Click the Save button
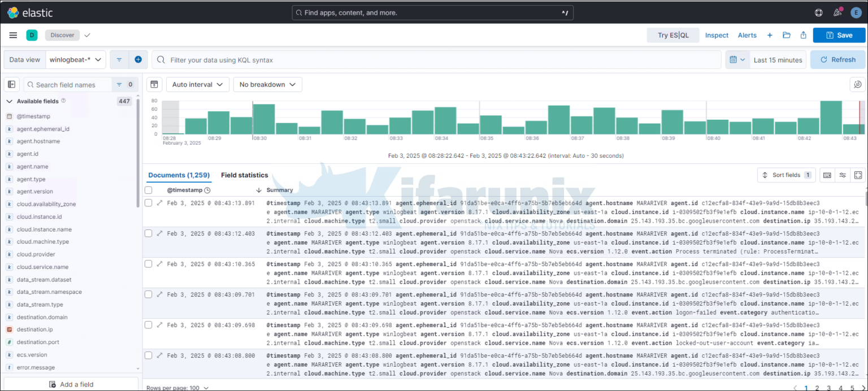This screenshot has height=391, width=868. 839,34
